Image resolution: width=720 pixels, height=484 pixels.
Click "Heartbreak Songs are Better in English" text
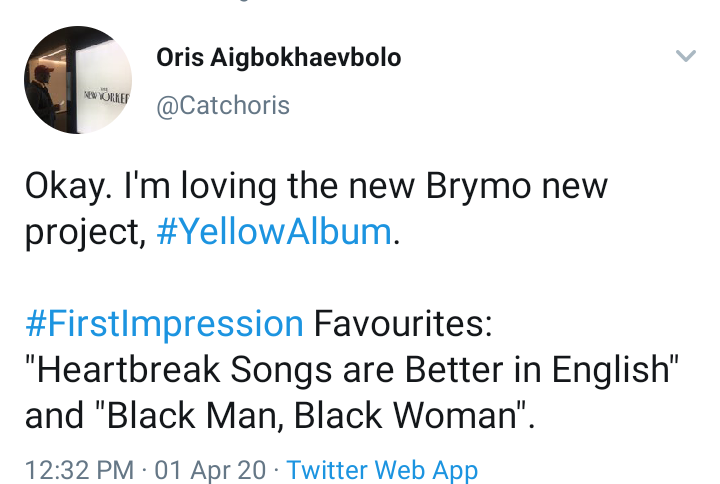coord(352,370)
